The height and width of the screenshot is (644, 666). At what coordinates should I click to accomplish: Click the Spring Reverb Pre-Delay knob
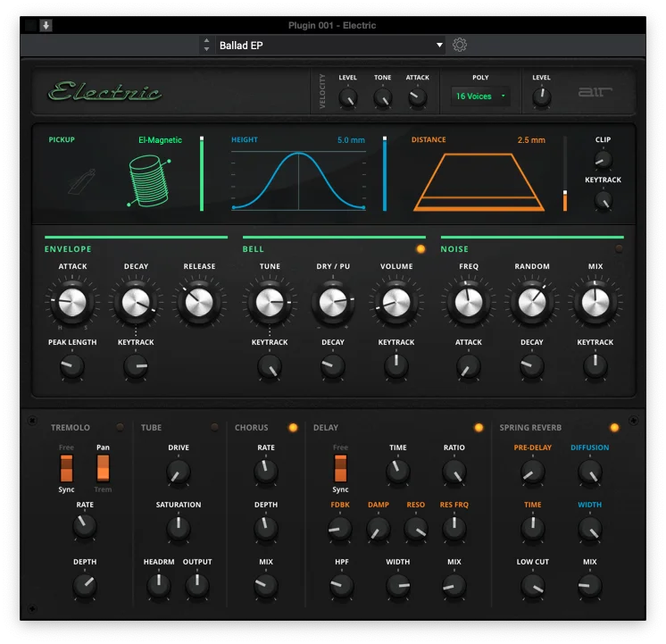(533, 472)
